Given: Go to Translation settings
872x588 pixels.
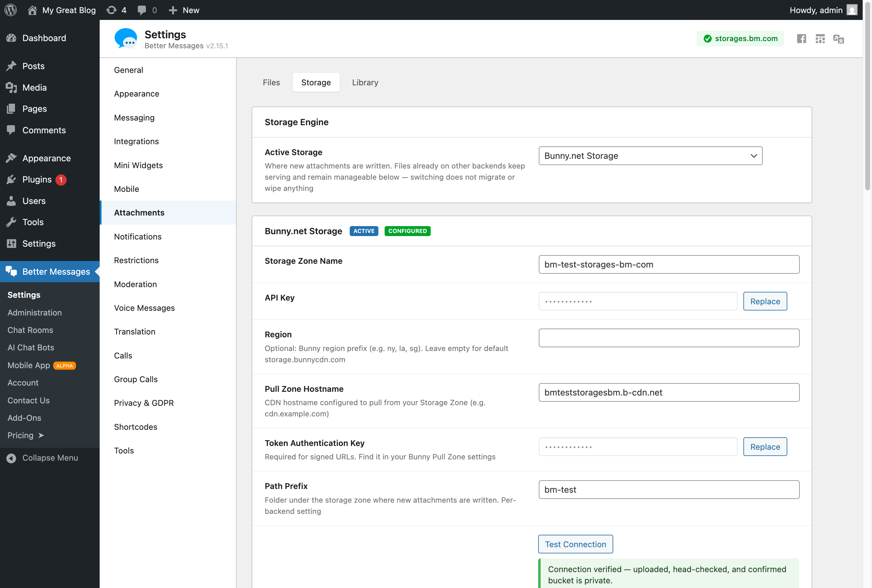Looking at the screenshot, I should click(x=168, y=331).
